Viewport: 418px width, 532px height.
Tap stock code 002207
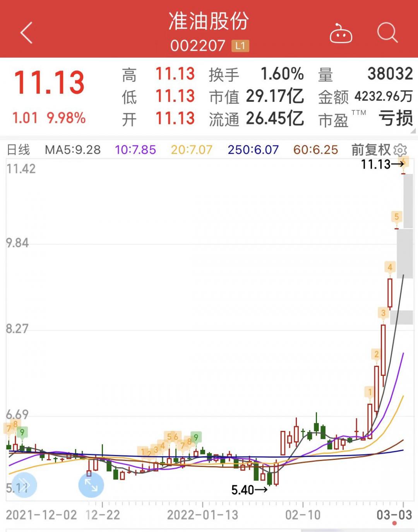tap(197, 46)
